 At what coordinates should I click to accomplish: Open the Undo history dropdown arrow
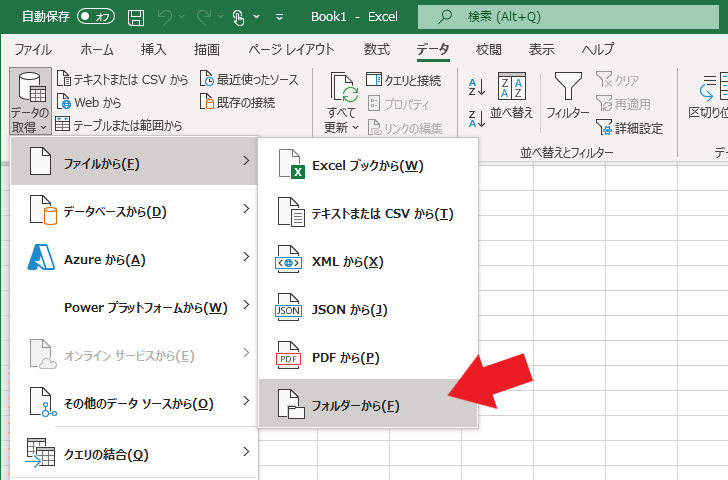pos(182,17)
